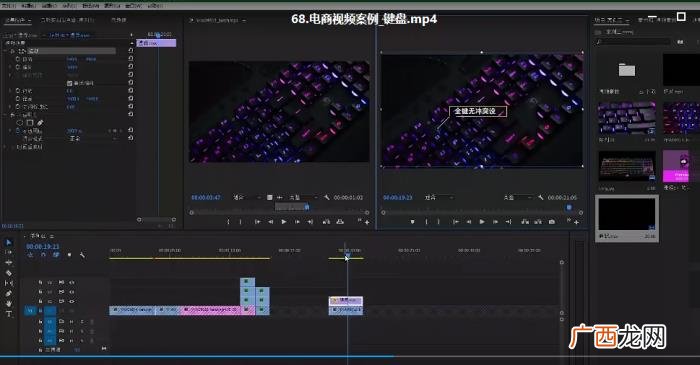This screenshot has width=700, height=365.
Task: Open the Program monitor button editor plus
Action: 577,222
